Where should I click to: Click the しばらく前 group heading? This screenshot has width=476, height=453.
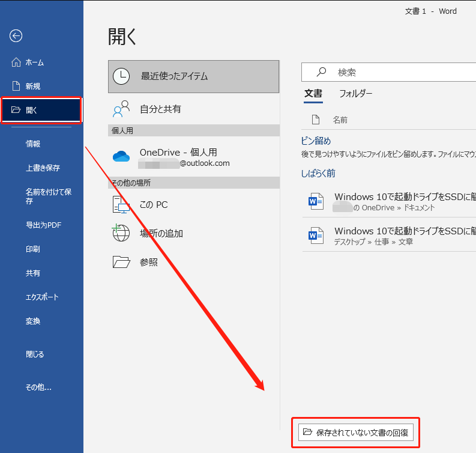click(x=318, y=174)
